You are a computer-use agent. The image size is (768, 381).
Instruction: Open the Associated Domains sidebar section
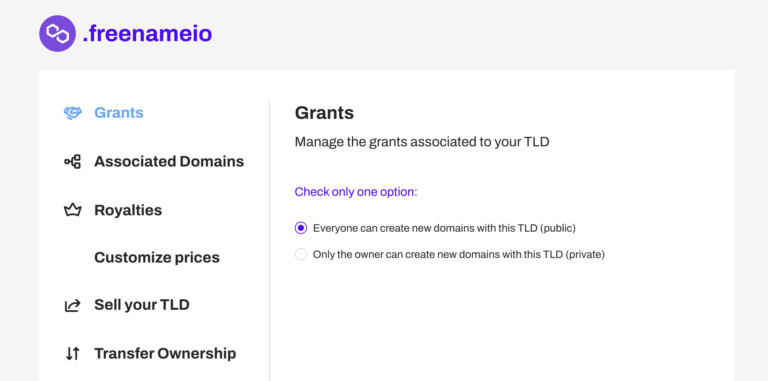[x=169, y=161]
